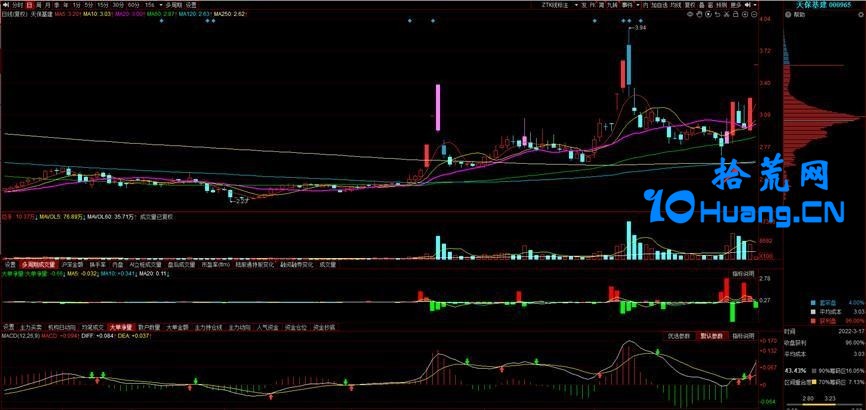866x410 pixels.
Task: Switch to the 15分 chart period
Action: (x=103, y=5)
